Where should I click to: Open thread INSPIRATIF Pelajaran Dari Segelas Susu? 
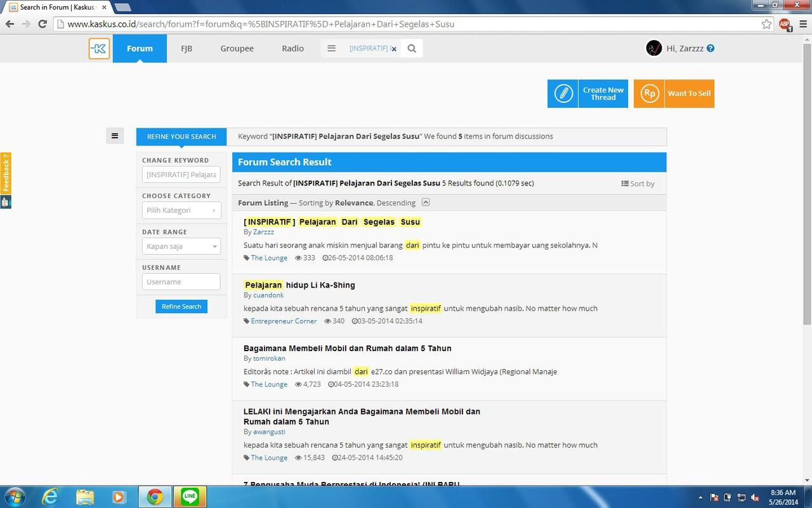click(332, 222)
